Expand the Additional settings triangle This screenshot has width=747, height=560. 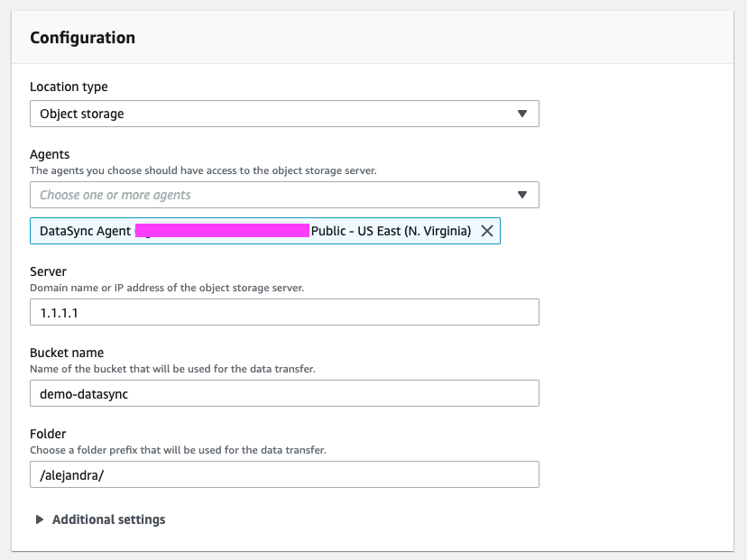(x=40, y=519)
